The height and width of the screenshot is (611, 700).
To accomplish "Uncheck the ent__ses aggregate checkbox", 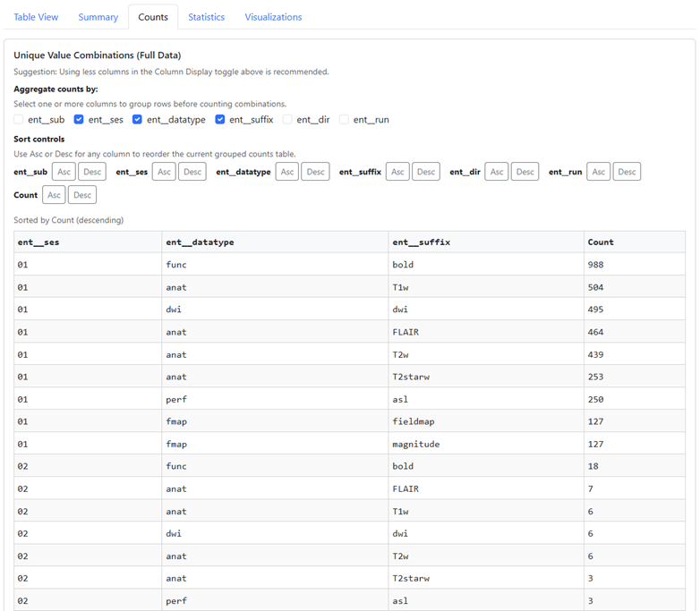I will pyautogui.click(x=79, y=119).
